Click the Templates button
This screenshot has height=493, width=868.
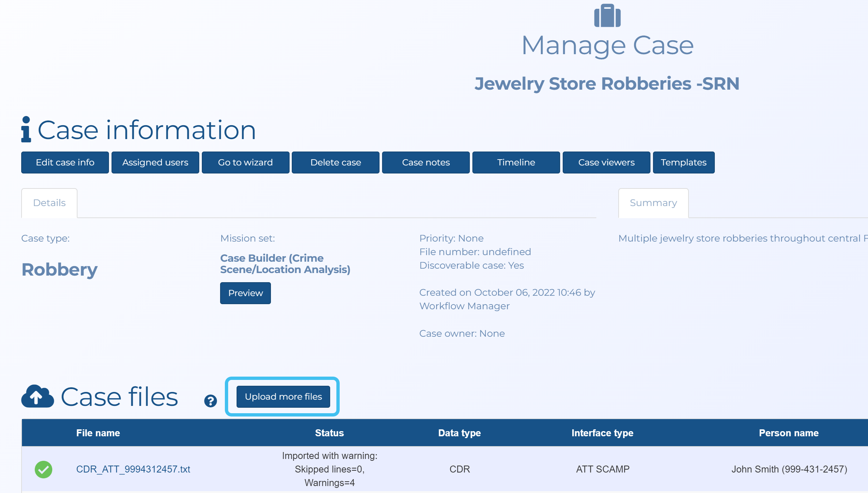tap(683, 162)
